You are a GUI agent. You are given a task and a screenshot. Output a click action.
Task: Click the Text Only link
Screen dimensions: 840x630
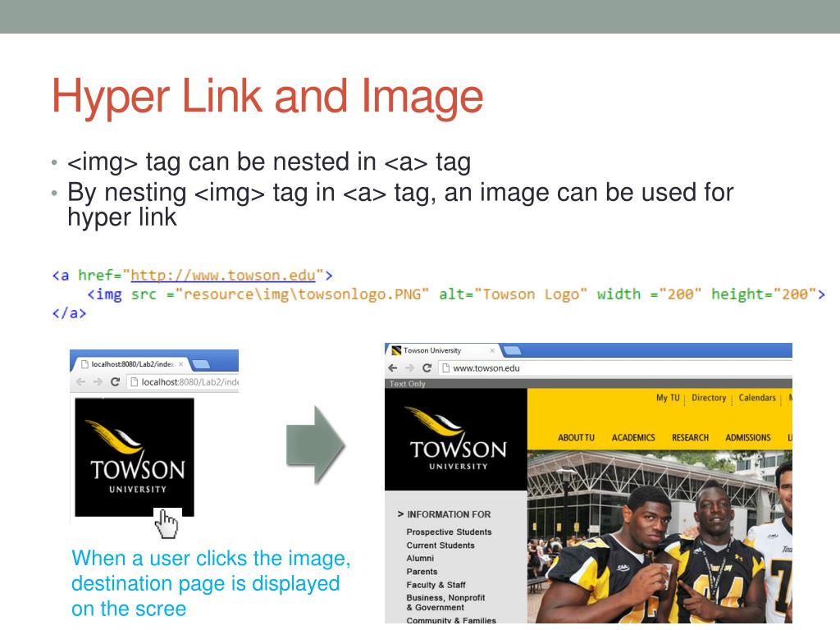pos(407,384)
